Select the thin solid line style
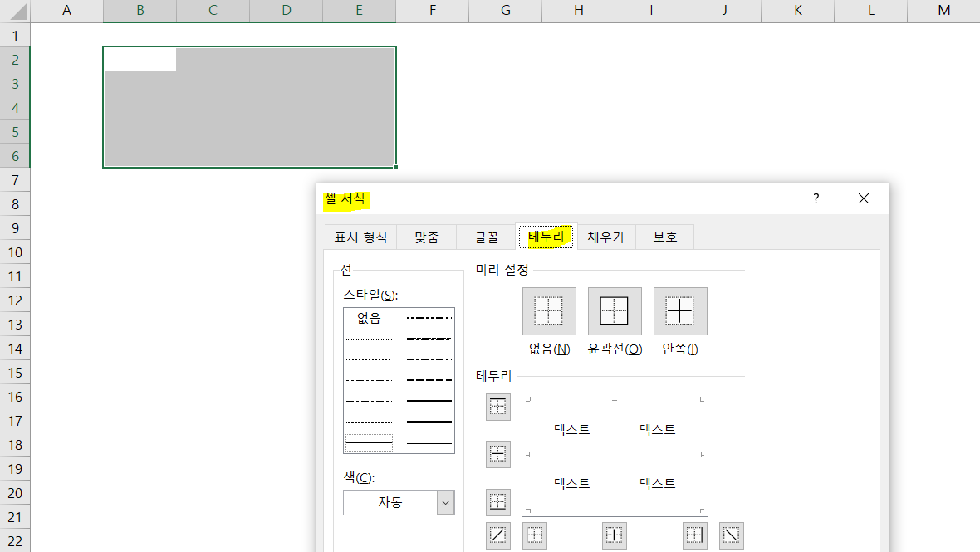This screenshot has height=552, width=980. [x=369, y=442]
